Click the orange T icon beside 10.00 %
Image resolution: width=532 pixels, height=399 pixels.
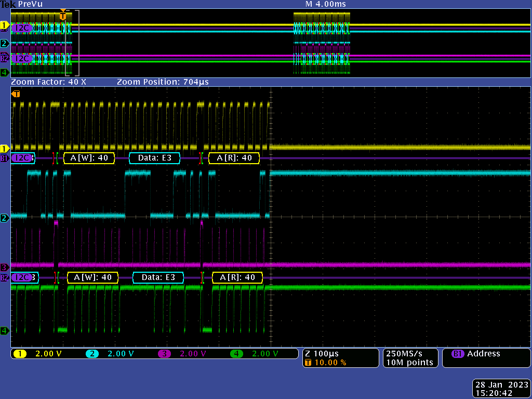308,363
